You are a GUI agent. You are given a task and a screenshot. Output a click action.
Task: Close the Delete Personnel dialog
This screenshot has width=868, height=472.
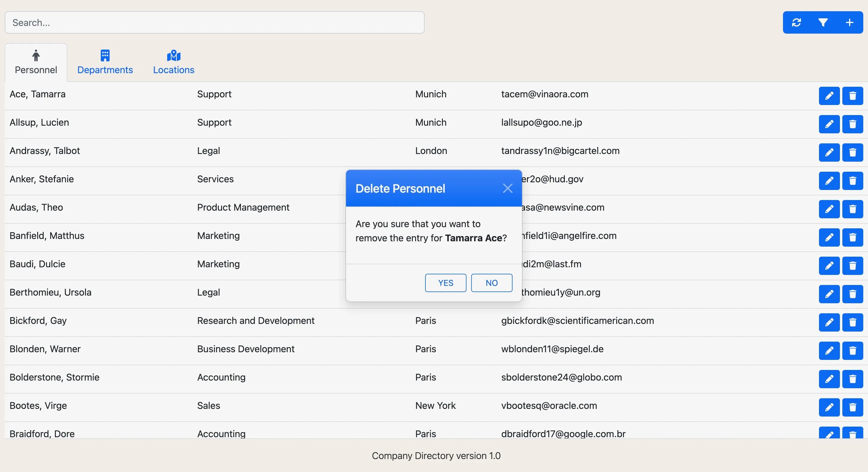click(508, 188)
